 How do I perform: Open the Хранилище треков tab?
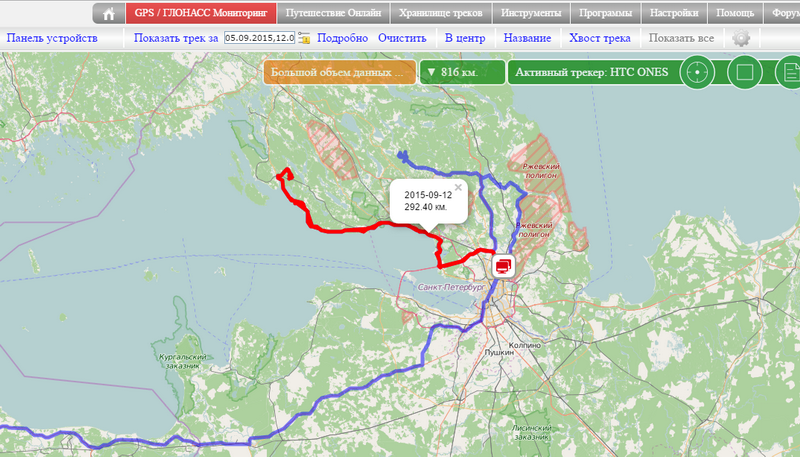pyautogui.click(x=439, y=14)
